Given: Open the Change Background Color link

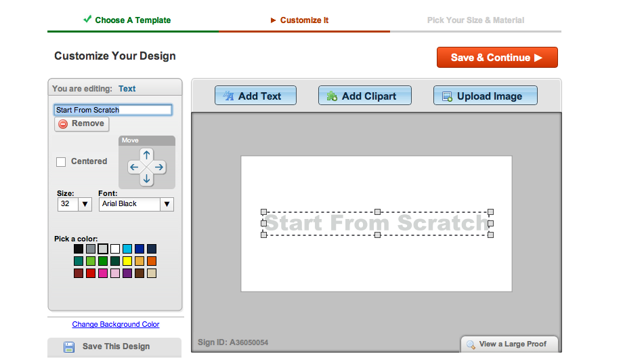Looking at the screenshot, I should point(116,324).
